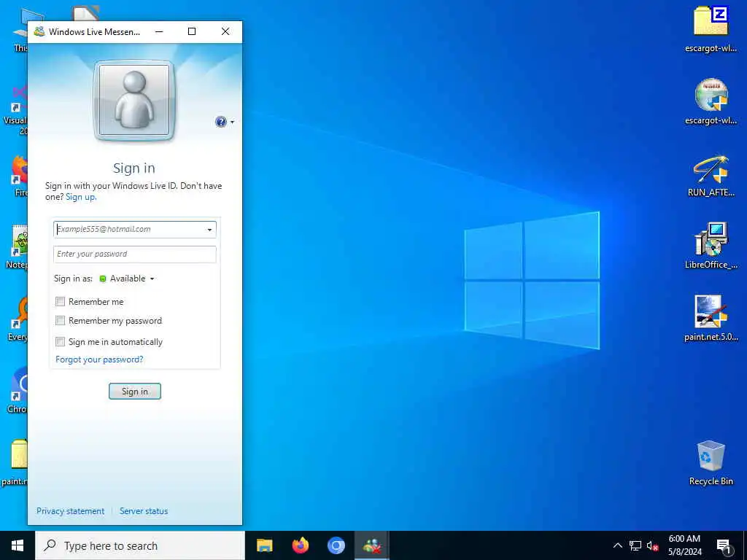Open the Server status link

click(144, 511)
